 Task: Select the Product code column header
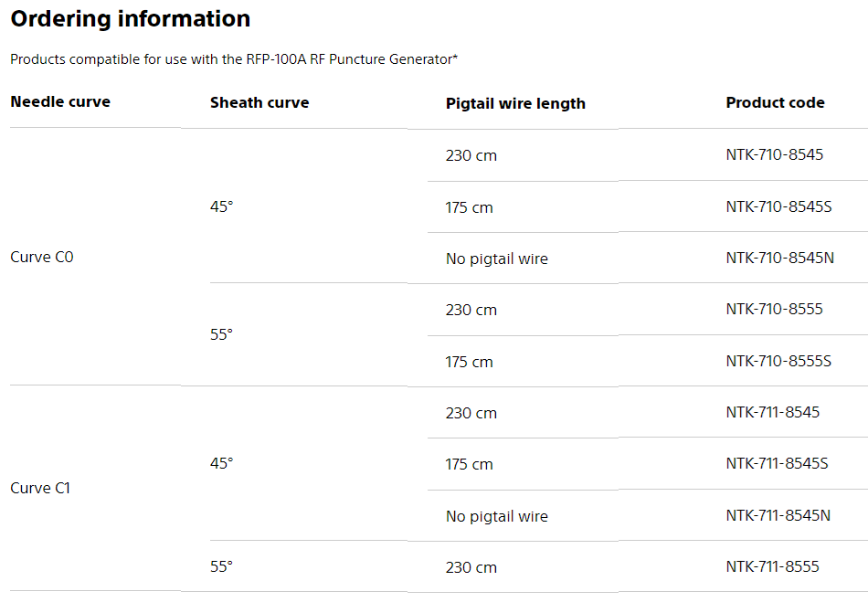[x=775, y=102]
